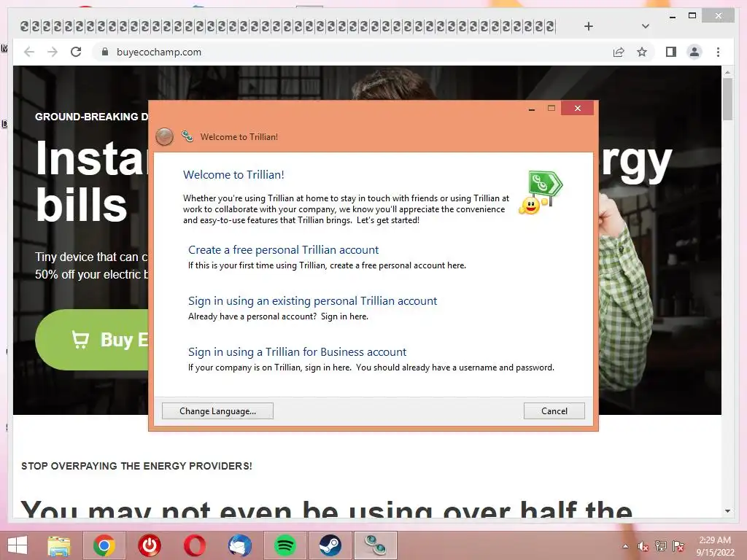Viewport: 747px width, 560px height.
Task: View site security lock info
Action: [x=105, y=52]
